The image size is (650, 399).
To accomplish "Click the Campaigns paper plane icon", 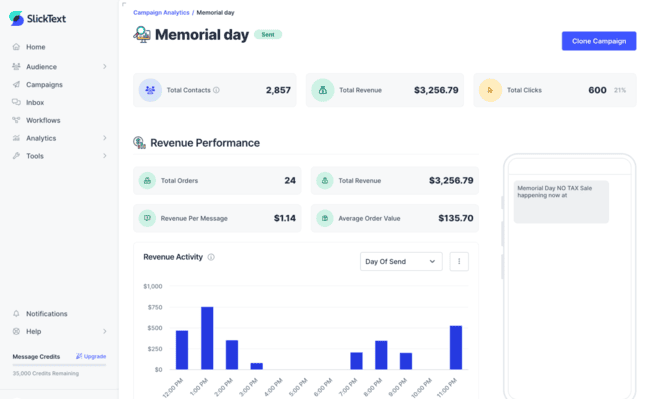I will pyautogui.click(x=16, y=84).
